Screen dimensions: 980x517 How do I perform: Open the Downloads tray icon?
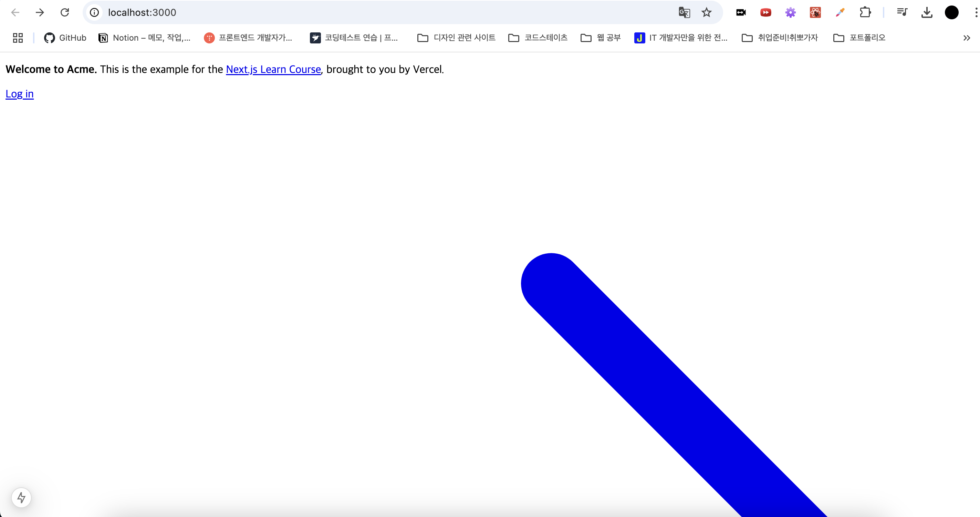tap(927, 12)
